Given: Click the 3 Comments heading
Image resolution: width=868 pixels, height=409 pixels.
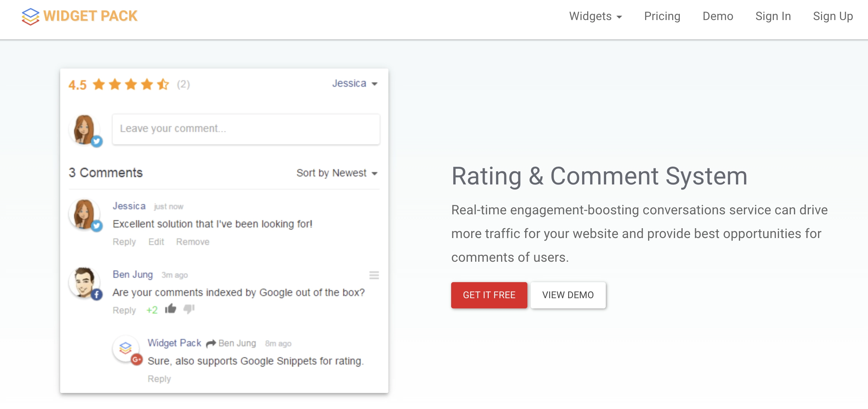Looking at the screenshot, I should (x=105, y=173).
